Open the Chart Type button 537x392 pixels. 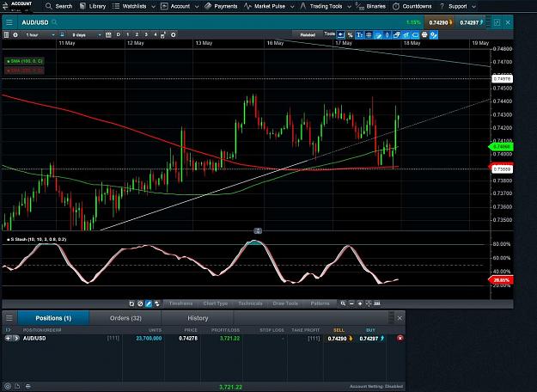(x=215, y=303)
